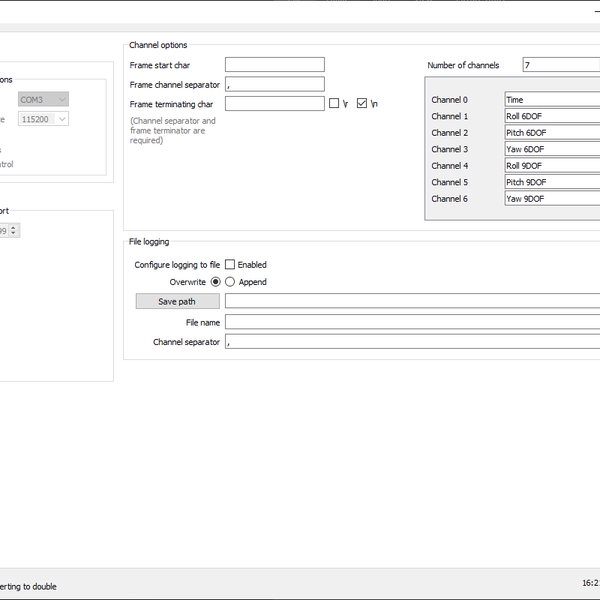Choose the Append radio option
The width and height of the screenshot is (600, 600).
230,282
